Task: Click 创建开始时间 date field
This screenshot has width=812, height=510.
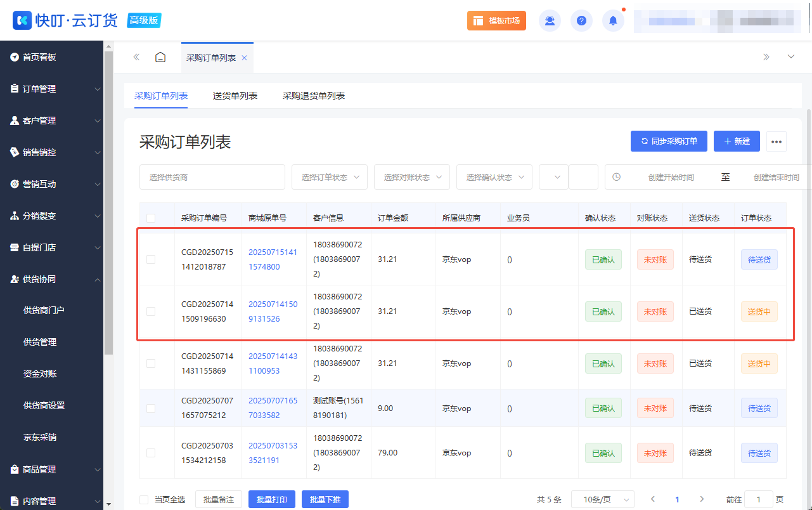Action: [671, 177]
